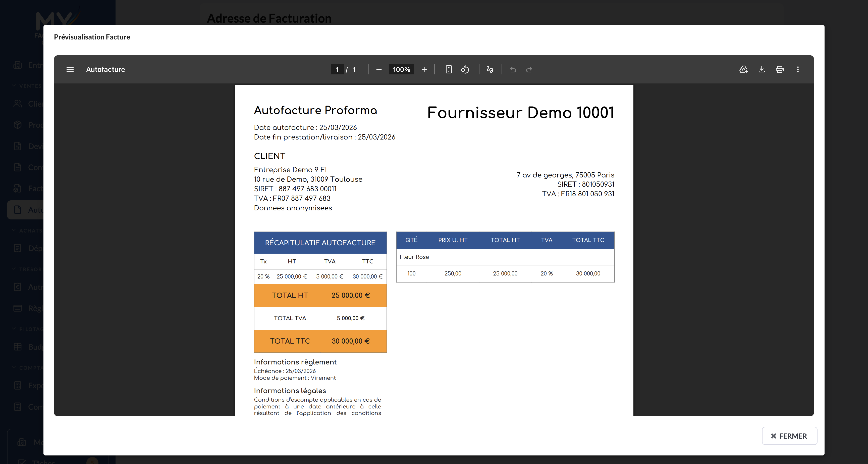Activate the draw annotation tool
Screen dimensions: 868x464
(x=490, y=69)
